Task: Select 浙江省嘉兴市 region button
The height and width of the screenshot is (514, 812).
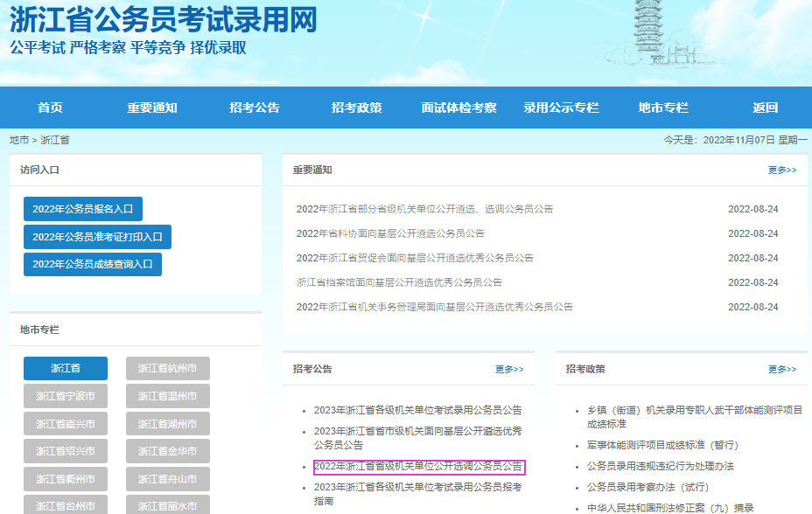Action: pyautogui.click(x=66, y=424)
